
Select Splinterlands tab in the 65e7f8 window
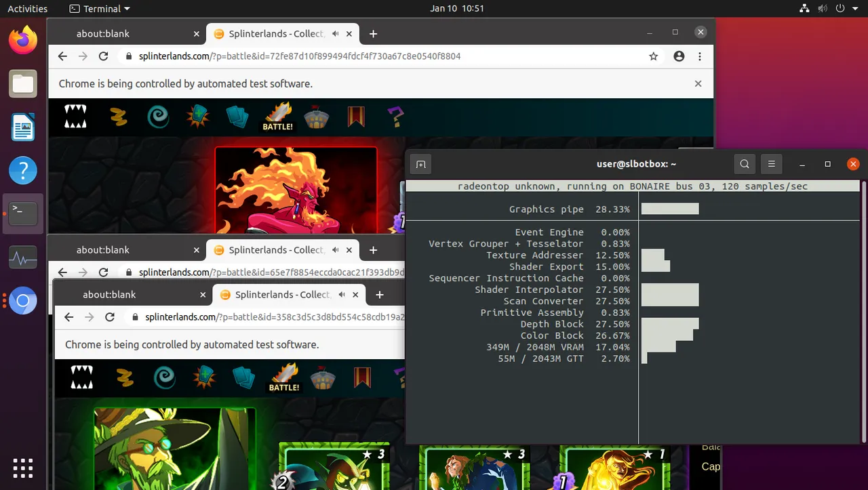point(277,250)
